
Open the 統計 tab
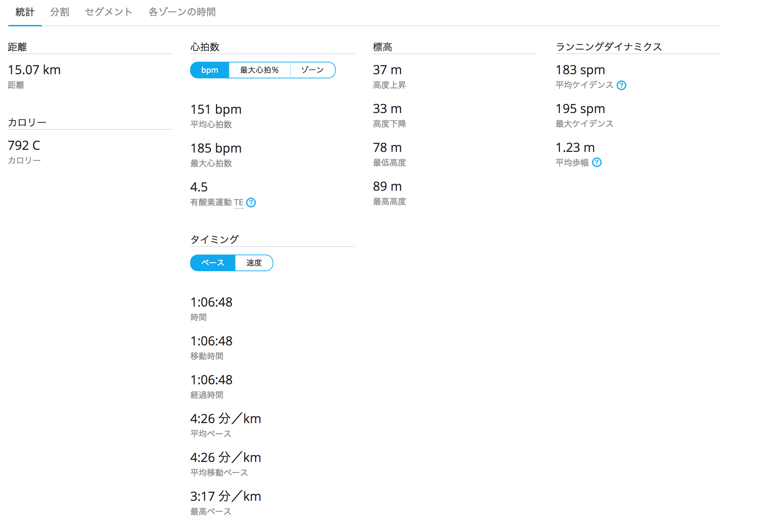pyautogui.click(x=25, y=12)
